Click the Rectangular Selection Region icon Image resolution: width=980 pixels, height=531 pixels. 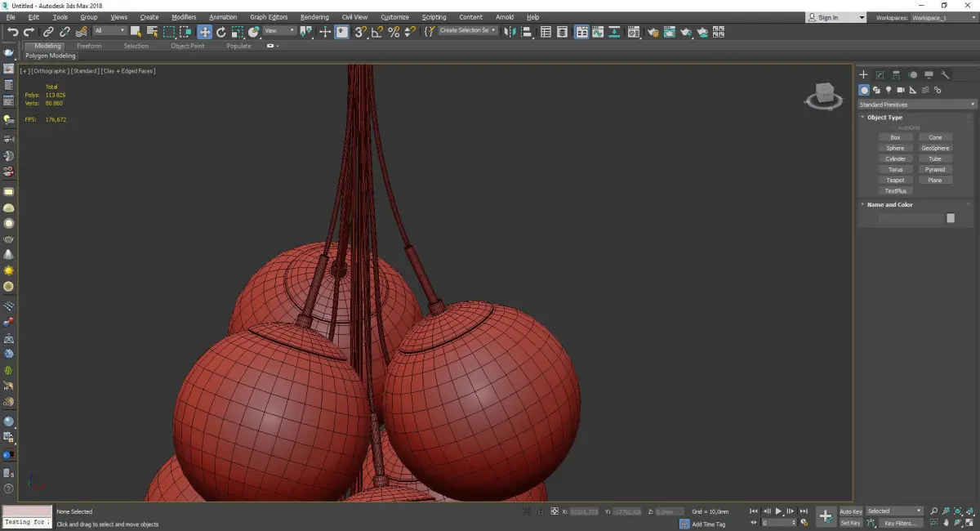pos(169,32)
